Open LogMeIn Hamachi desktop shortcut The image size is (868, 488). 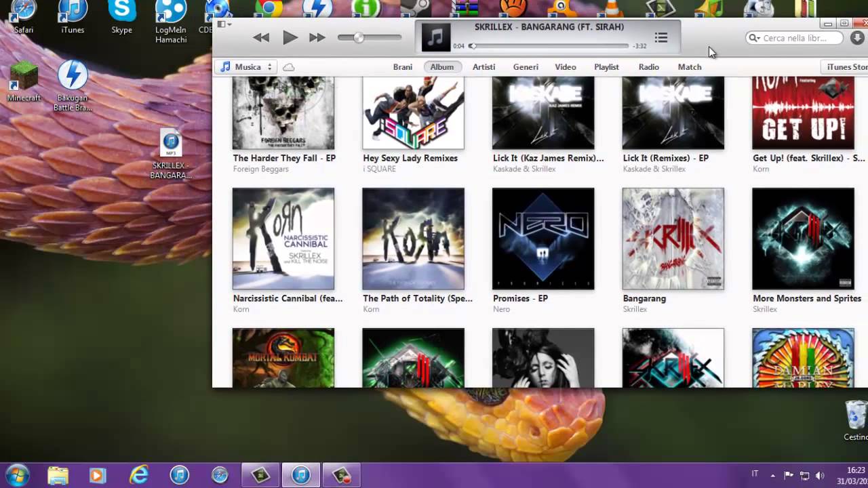pos(171,22)
